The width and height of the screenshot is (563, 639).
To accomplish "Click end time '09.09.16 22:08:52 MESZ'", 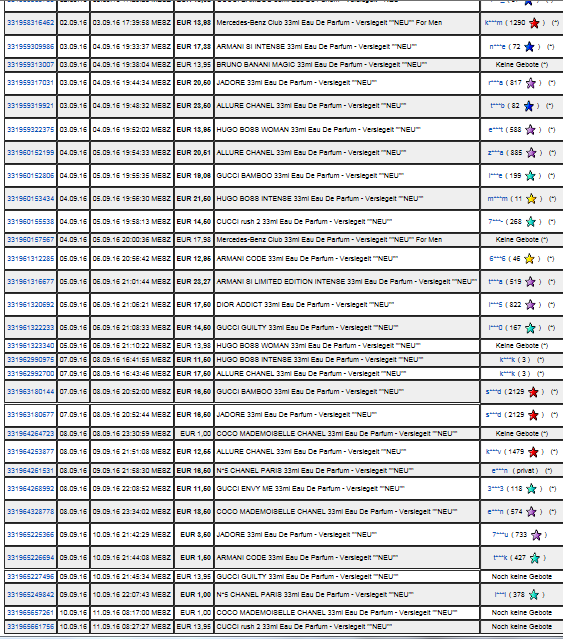I will coord(132,489).
